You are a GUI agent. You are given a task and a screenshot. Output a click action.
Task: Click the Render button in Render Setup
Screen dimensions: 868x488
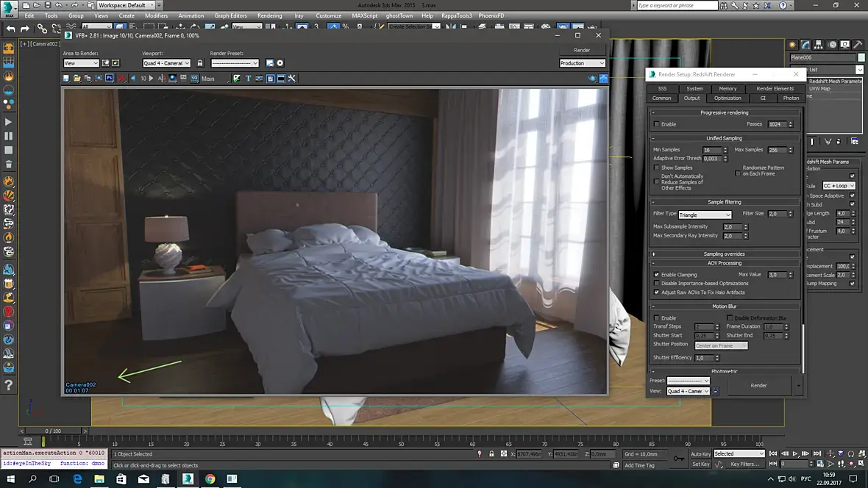pos(758,385)
